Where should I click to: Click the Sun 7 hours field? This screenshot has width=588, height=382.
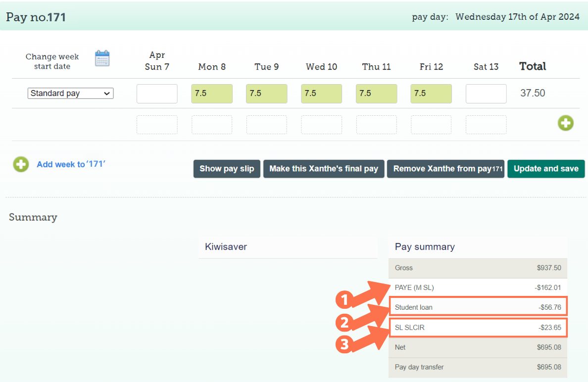tap(157, 94)
